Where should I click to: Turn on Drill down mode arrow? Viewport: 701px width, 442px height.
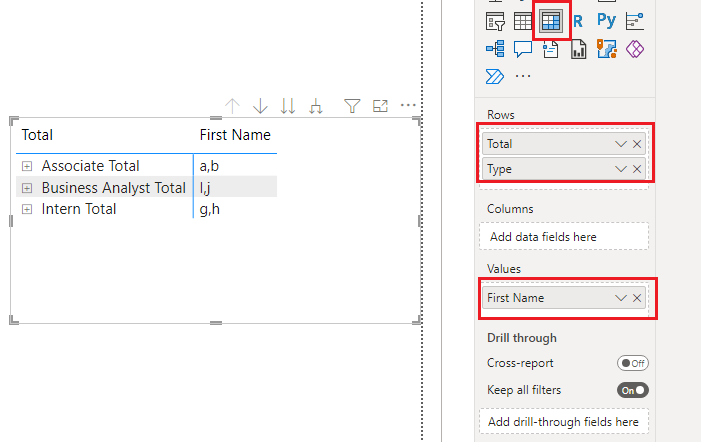[260, 106]
